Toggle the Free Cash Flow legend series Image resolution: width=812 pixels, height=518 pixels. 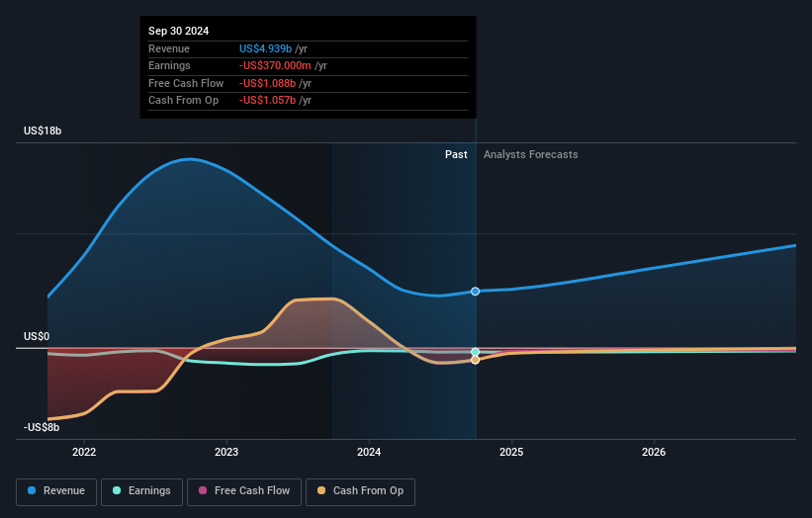tap(244, 491)
